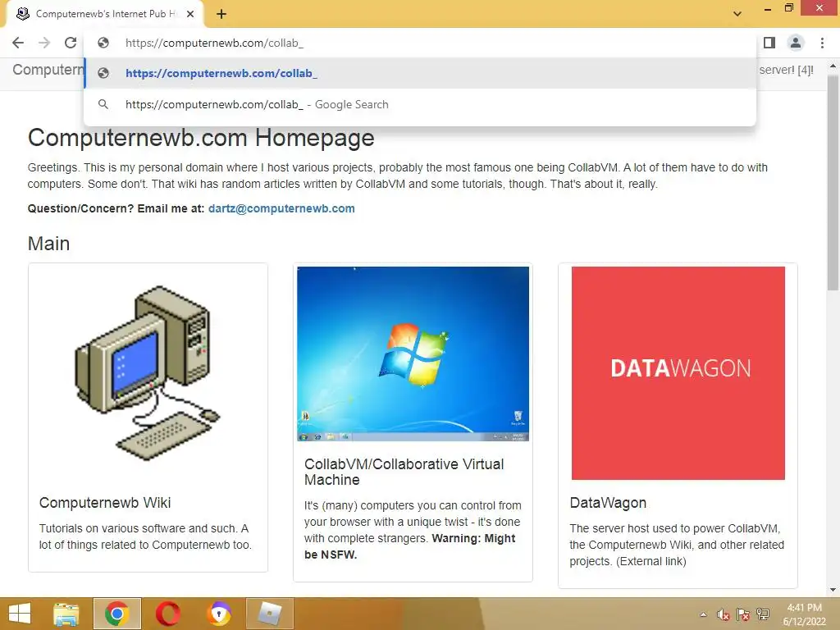
Task: Open the Chrome Canary-style keyhole taskbar icon
Action: point(218,614)
